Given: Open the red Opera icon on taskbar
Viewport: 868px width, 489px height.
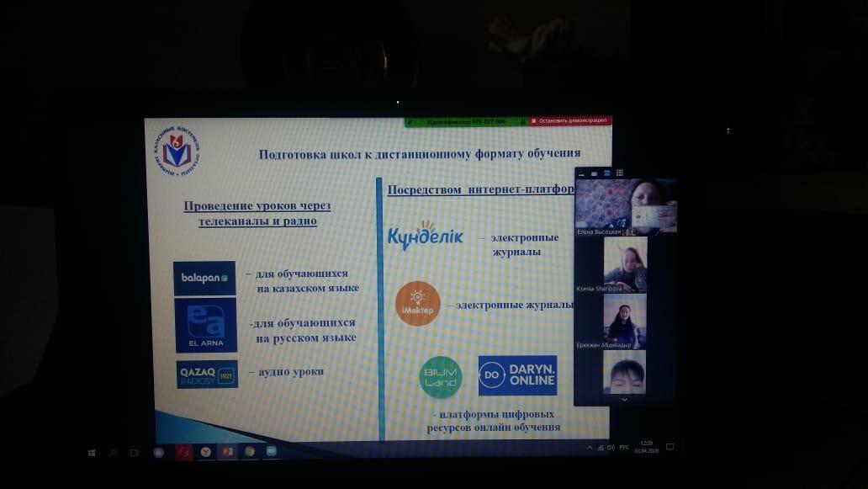Looking at the screenshot, I should (184, 453).
